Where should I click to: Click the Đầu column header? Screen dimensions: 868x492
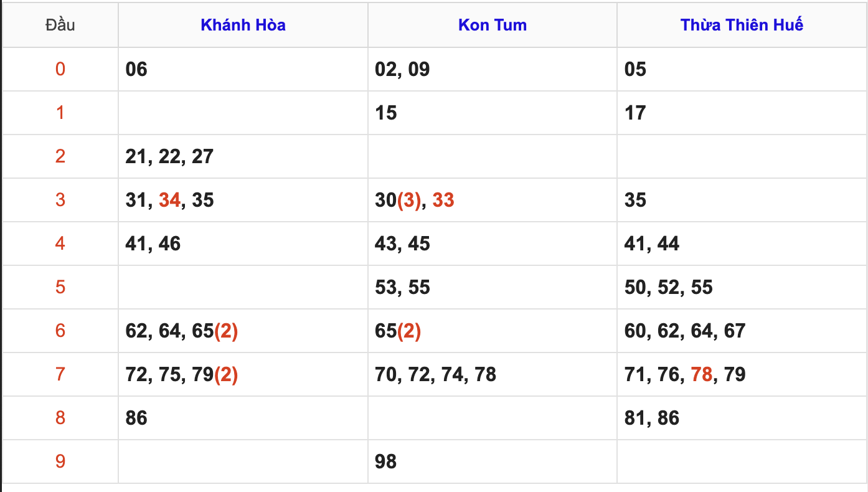(60, 25)
